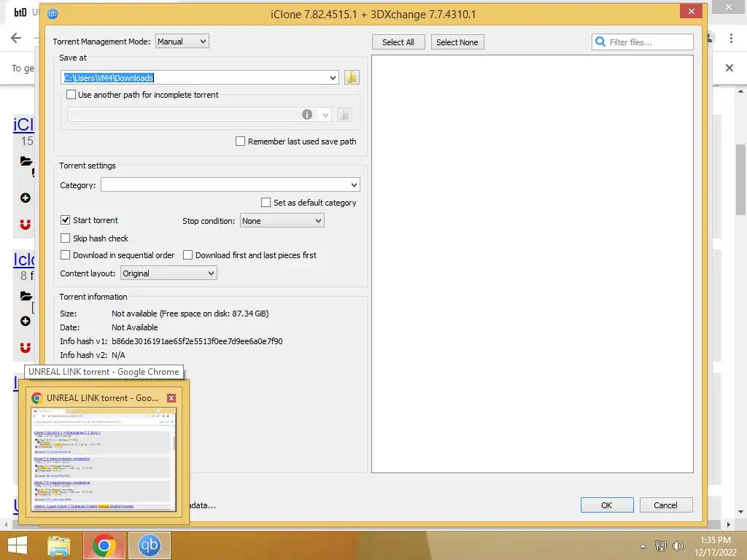Open the Category combo box
Screen dimensions: 747x560
230,184
